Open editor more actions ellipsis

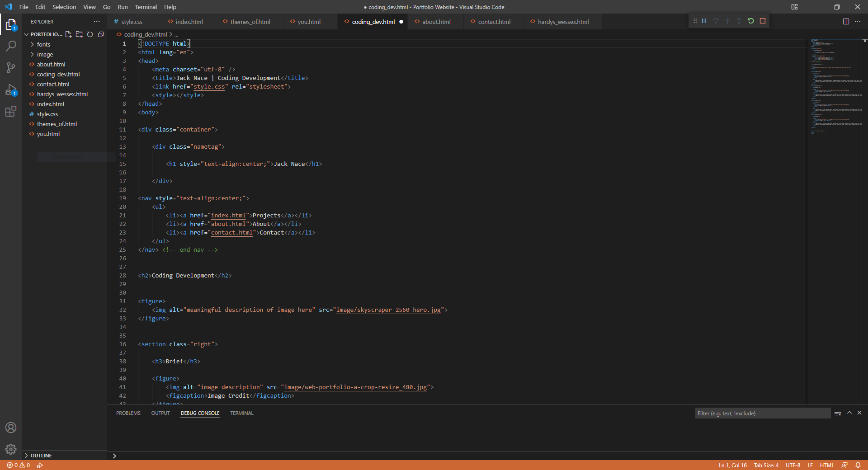point(858,22)
